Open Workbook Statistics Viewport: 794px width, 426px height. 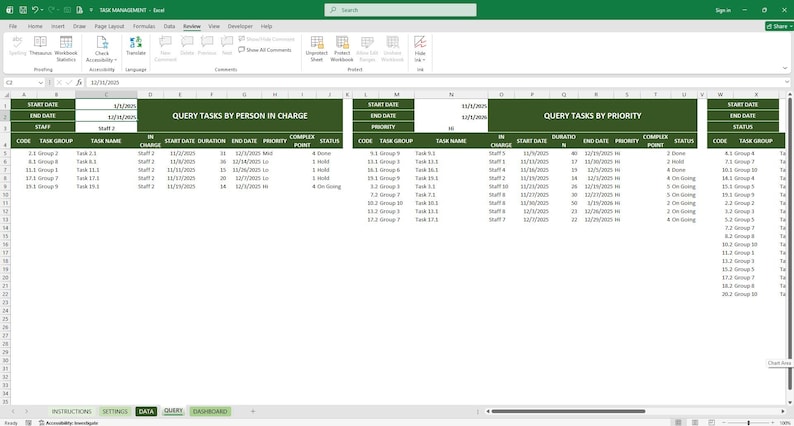66,49
